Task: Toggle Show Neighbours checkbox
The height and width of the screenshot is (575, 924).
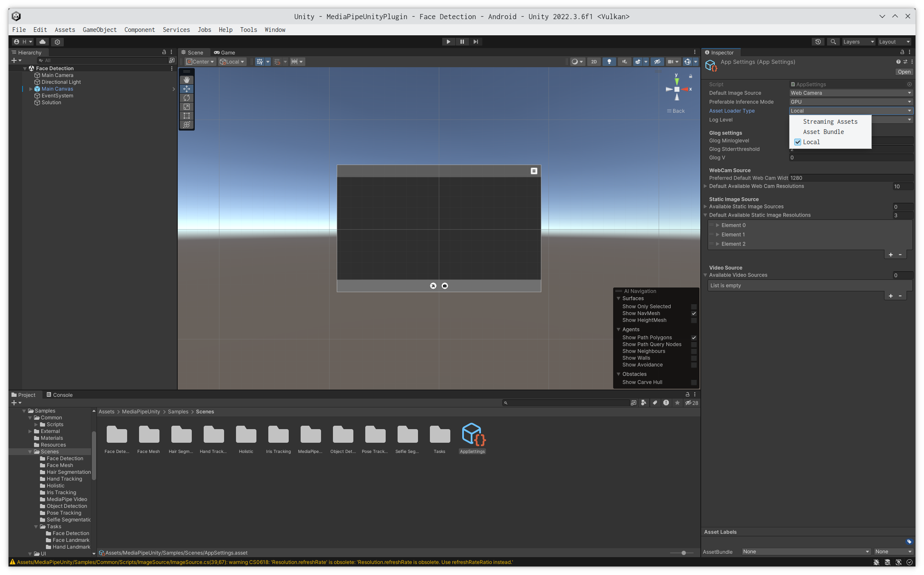Action: pyautogui.click(x=694, y=351)
